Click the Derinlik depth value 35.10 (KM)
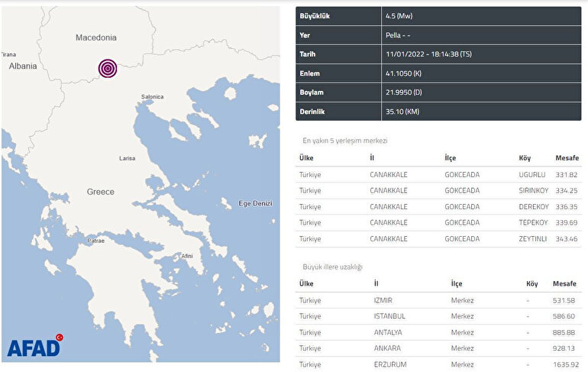The height and width of the screenshot is (372, 588). click(x=402, y=112)
